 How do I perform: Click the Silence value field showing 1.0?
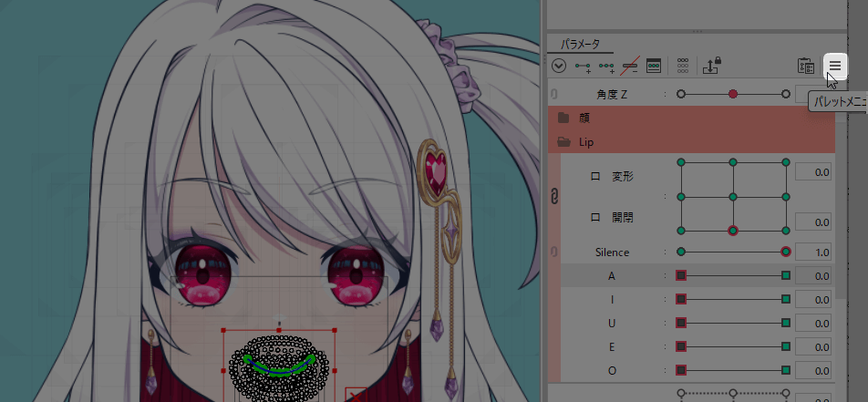[811, 252]
